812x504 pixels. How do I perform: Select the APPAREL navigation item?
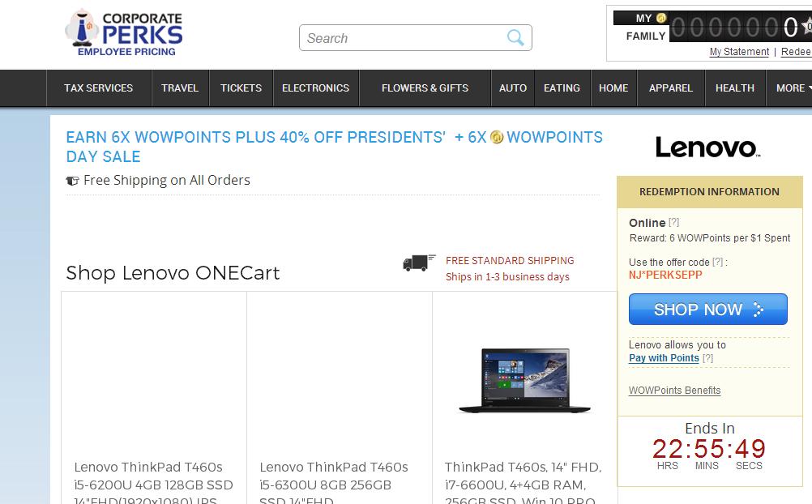pos(671,88)
